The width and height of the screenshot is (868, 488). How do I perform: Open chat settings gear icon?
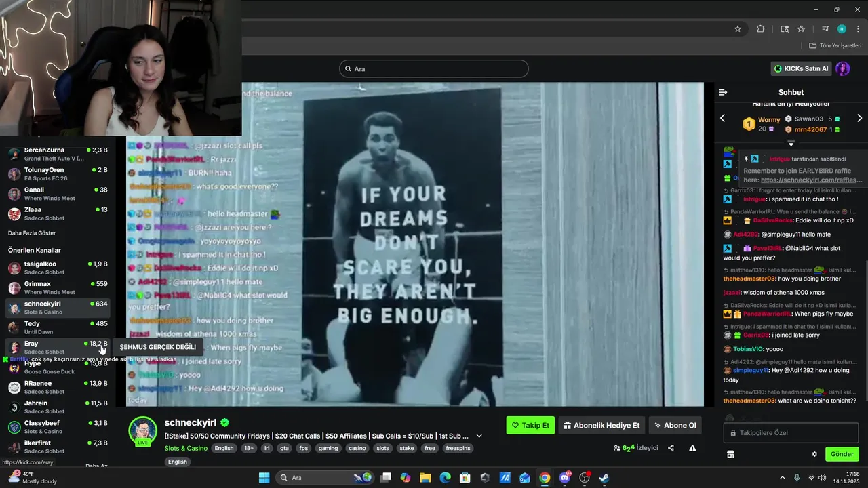(814, 454)
